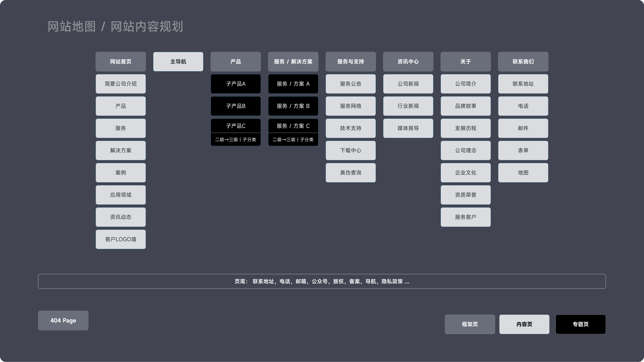Click the 网站首页 header box

pos(121,62)
